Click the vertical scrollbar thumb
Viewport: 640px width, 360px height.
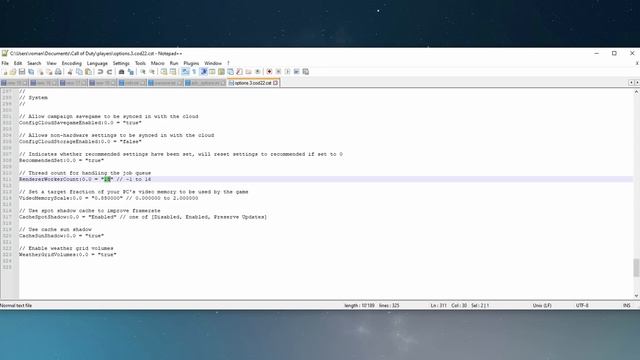(636, 268)
